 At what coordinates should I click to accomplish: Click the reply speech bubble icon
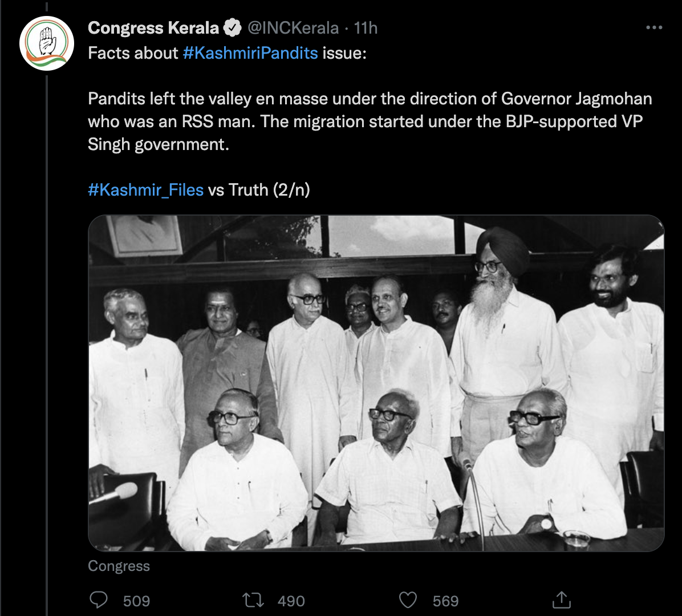(99, 600)
